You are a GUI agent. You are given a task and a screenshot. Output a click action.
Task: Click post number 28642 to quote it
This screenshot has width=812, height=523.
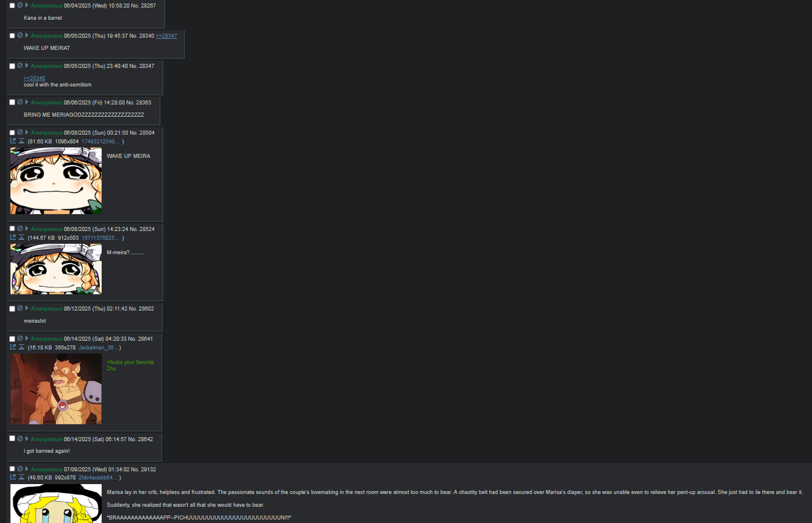145,439
